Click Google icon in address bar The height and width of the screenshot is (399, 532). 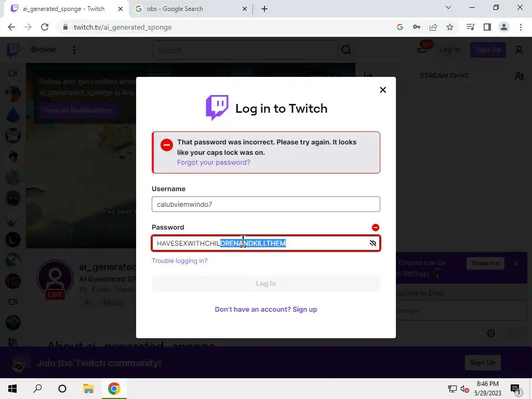[400, 27]
